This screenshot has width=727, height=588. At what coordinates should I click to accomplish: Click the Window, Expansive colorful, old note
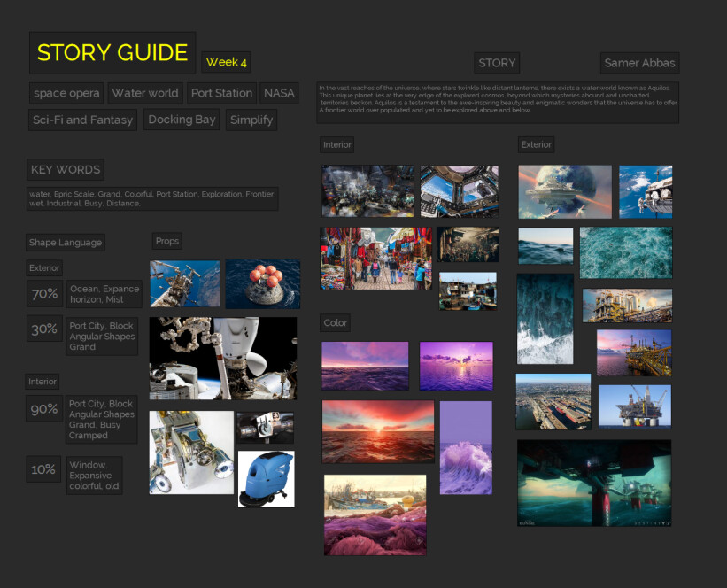coord(94,476)
